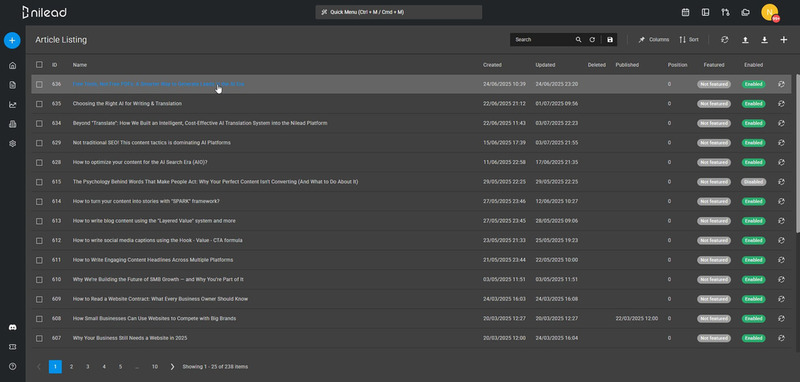
Task: Tick the checkbox for article 634
Action: 39,123
